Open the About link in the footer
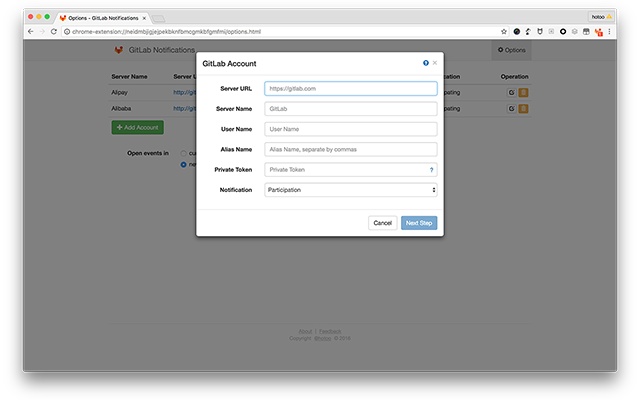Screen dimensions: 640x400 [305, 331]
